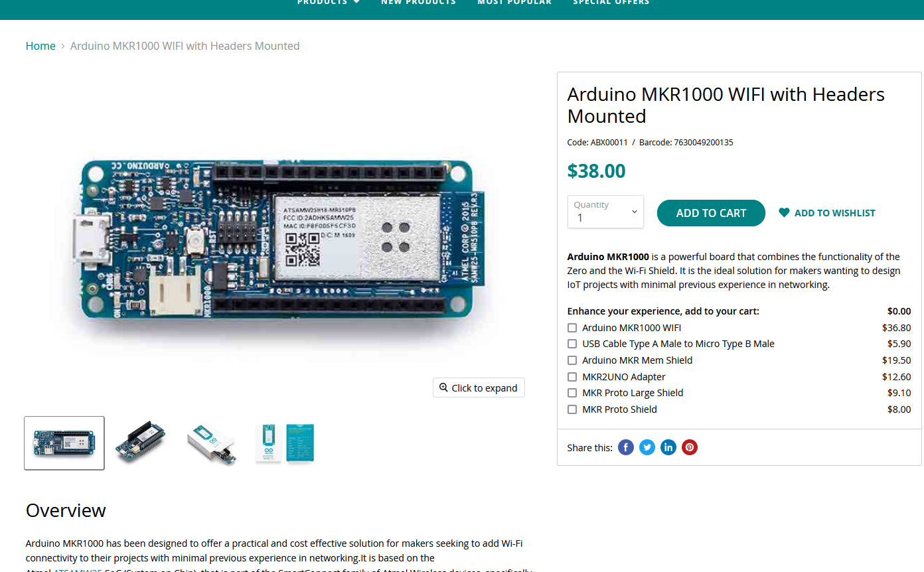
Task: Enable Arduino MKR Mem Shield add-on
Action: [x=572, y=360]
